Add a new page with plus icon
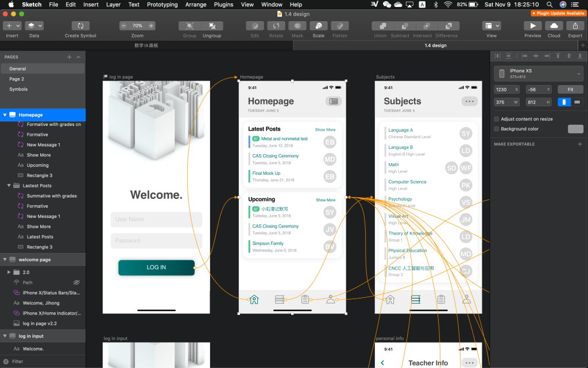The height and width of the screenshot is (368, 588). [69, 57]
